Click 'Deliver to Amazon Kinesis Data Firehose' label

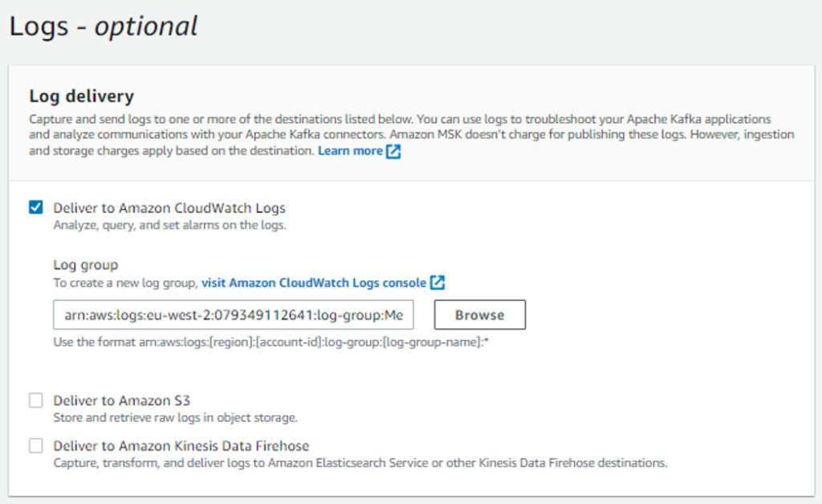181,446
